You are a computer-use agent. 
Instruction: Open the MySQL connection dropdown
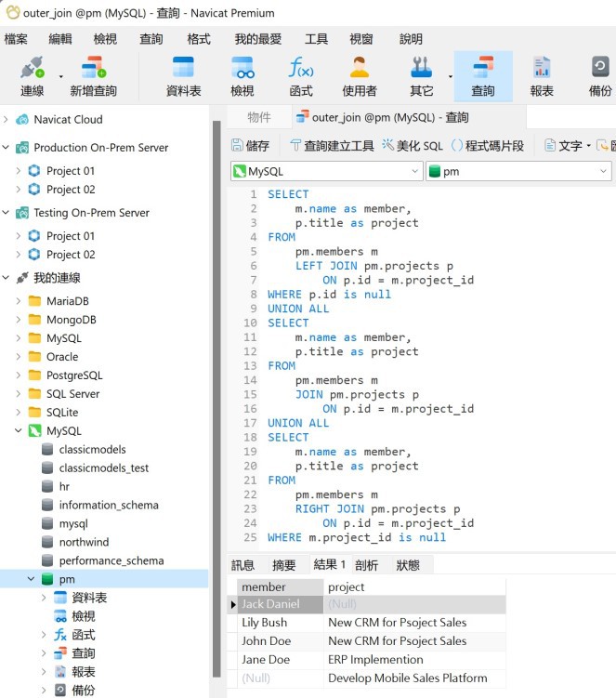pos(325,172)
